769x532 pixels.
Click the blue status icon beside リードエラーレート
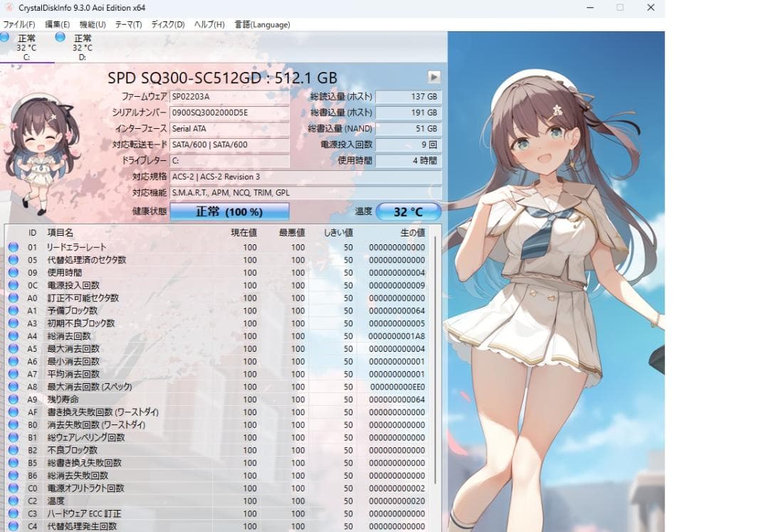click(x=12, y=247)
